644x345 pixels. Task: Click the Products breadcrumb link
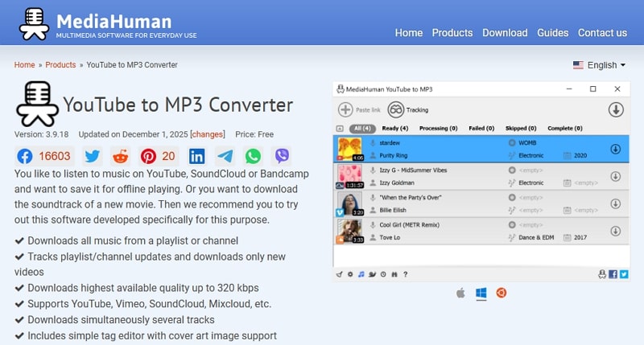point(60,65)
